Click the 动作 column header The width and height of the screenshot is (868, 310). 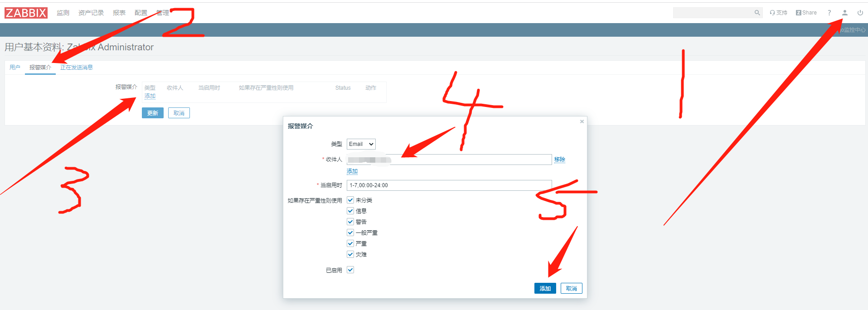point(371,88)
